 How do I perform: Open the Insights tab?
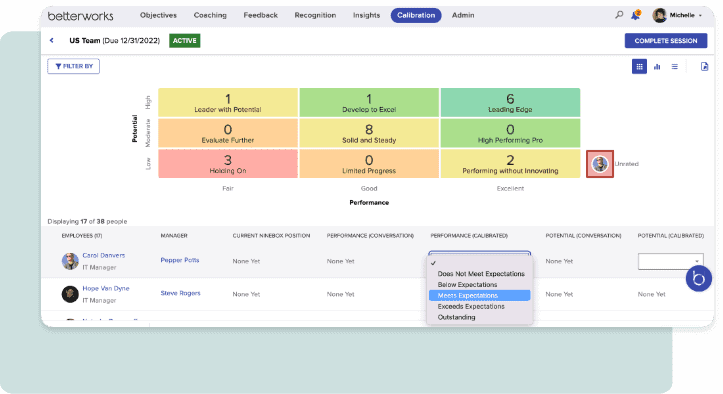click(366, 15)
